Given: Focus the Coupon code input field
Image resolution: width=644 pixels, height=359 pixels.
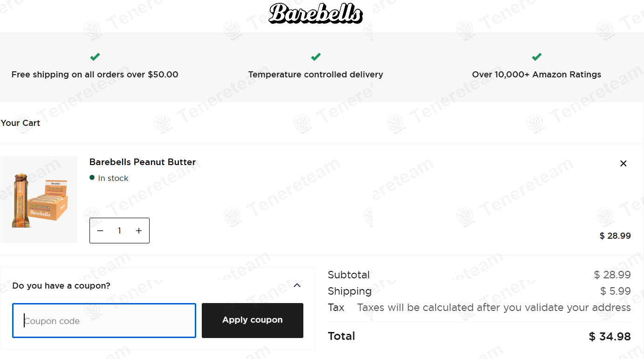Looking at the screenshot, I should 104,321.
